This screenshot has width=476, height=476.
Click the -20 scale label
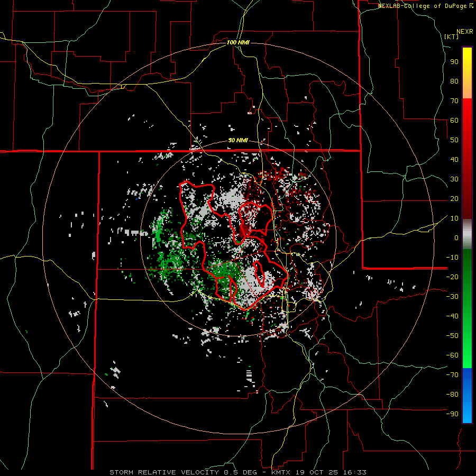coord(452,277)
